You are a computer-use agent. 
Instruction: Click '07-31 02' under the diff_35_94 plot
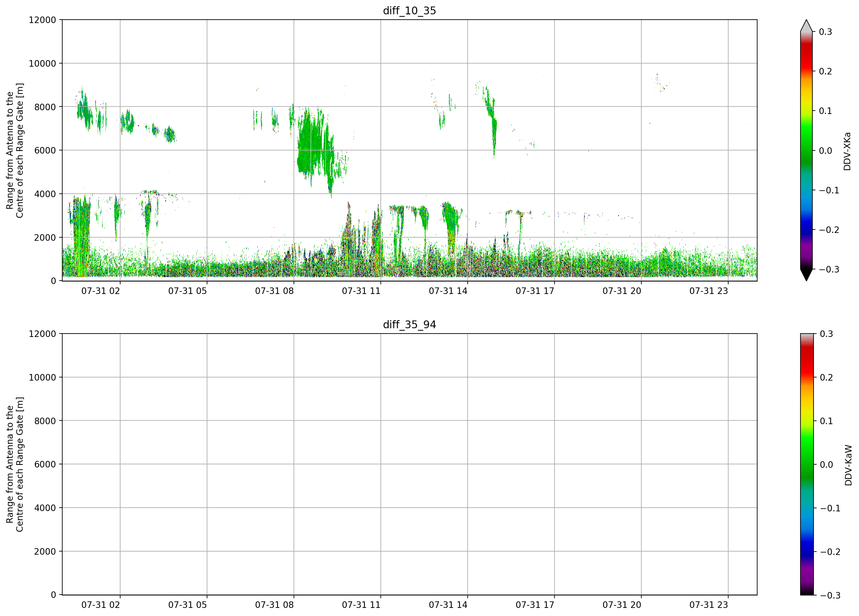pyautogui.click(x=101, y=605)
